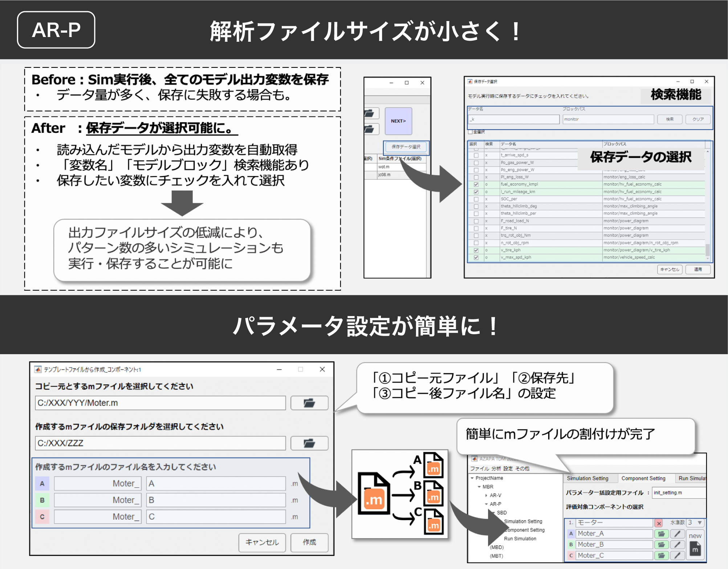Toggle the 全選択 select-all checkbox
The image size is (728, 569).
click(471, 132)
